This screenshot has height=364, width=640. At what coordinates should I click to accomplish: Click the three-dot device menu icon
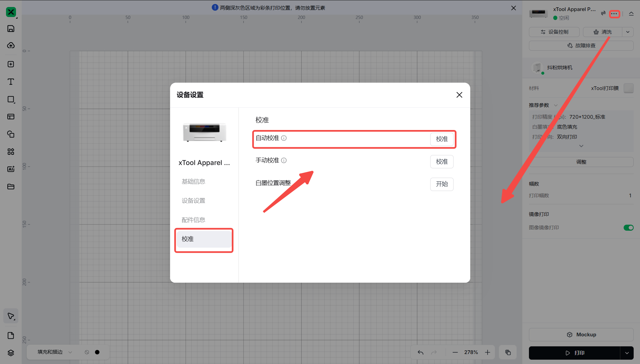click(x=614, y=14)
